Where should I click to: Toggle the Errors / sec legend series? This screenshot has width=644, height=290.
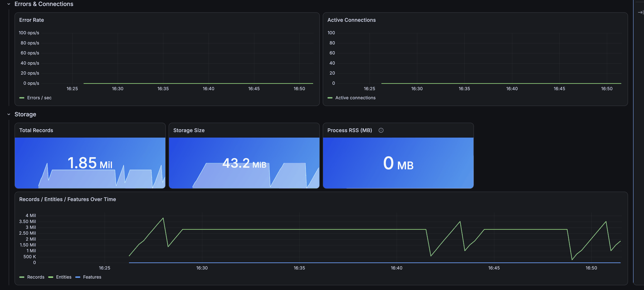tap(39, 98)
